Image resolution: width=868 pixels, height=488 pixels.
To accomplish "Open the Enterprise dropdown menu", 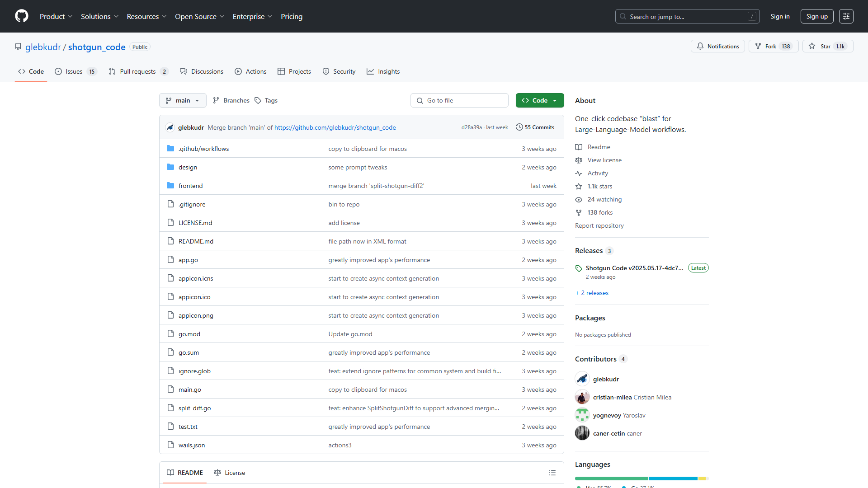I will [x=252, y=16].
